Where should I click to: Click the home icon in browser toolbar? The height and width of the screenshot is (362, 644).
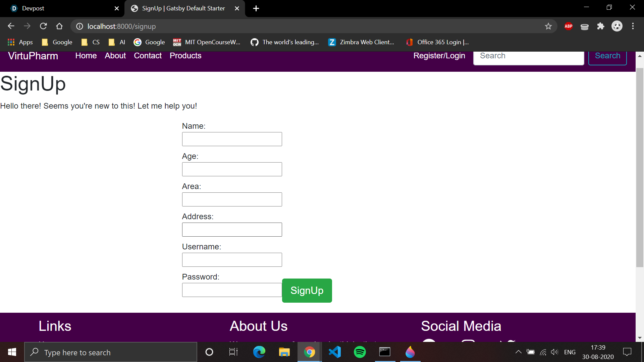click(x=59, y=26)
